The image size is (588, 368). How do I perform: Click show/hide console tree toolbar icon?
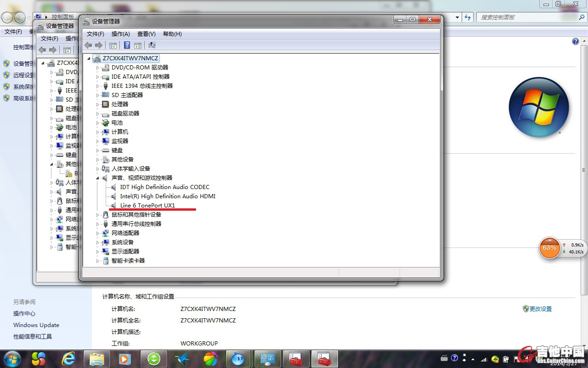113,45
